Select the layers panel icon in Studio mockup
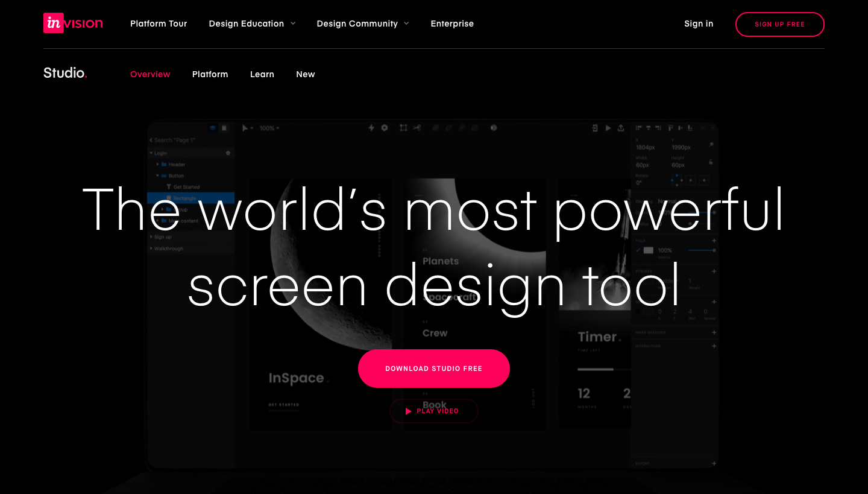Viewport: 868px width, 494px height. tap(213, 128)
